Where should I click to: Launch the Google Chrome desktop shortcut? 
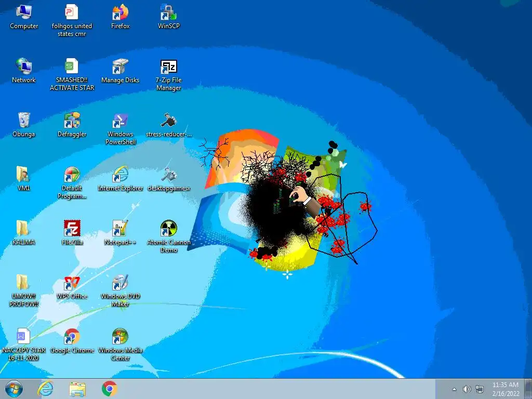pyautogui.click(x=72, y=341)
